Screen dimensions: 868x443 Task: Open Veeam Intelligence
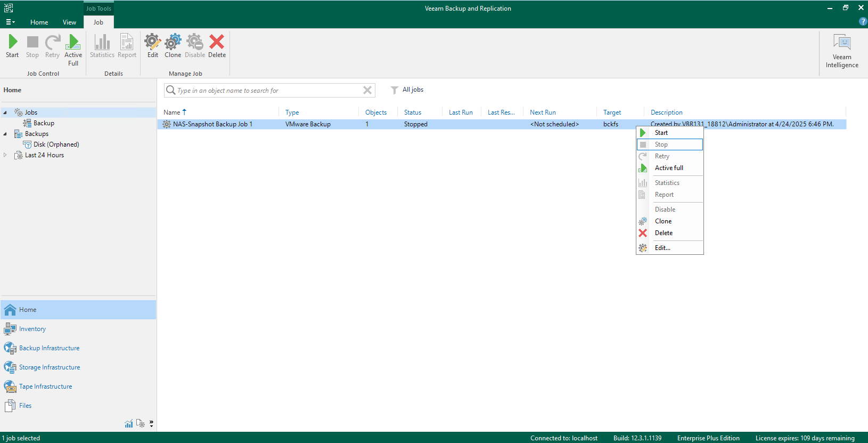[x=842, y=51]
